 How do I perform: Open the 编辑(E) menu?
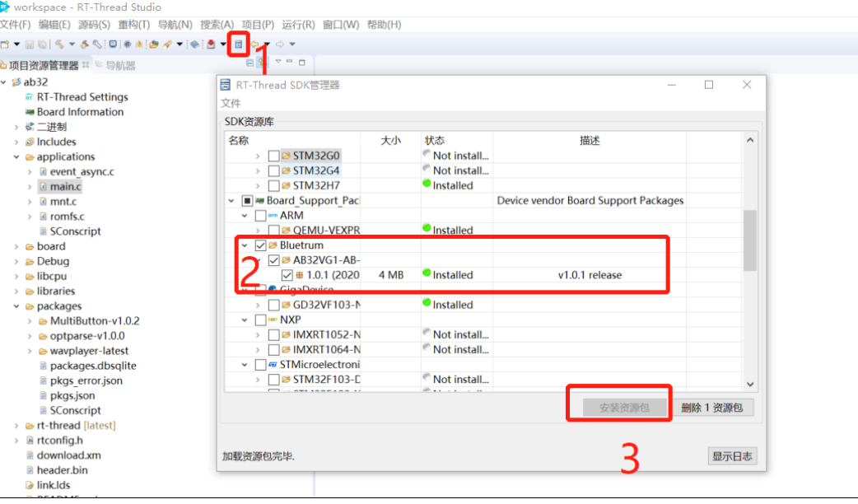pos(54,25)
